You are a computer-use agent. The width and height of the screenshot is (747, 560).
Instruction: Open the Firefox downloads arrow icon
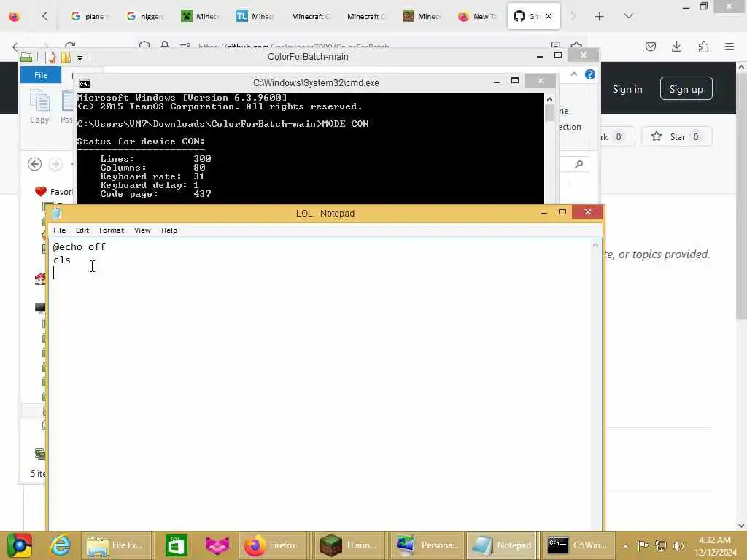click(676, 47)
